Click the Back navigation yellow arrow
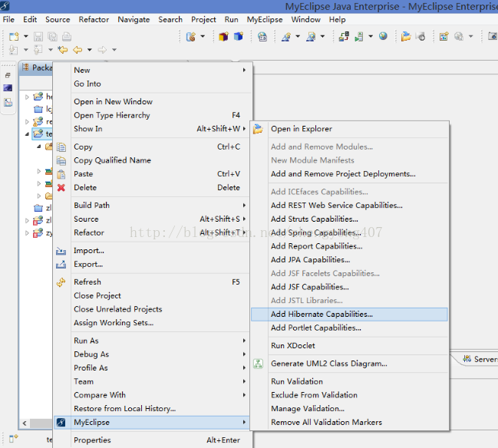Image resolution: width=498 pixels, height=448 pixels. coord(78,50)
